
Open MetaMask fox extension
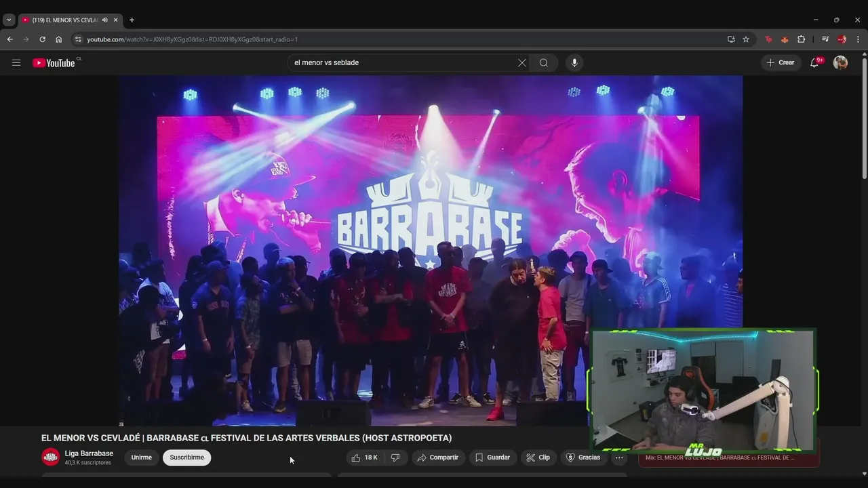point(785,39)
